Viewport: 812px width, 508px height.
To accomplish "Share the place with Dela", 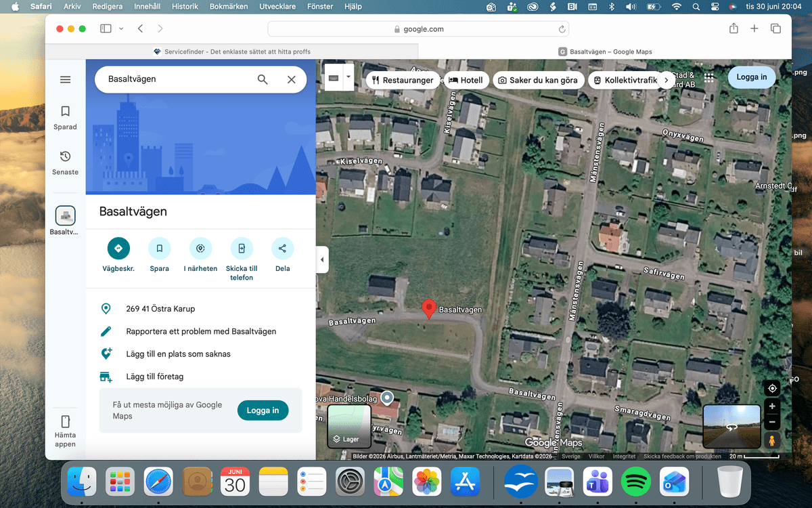I will (283, 255).
